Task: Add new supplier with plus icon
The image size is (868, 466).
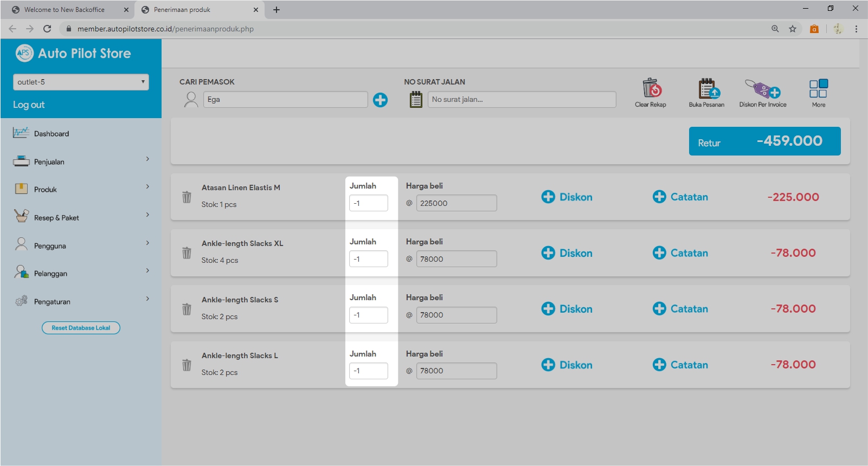Action: click(380, 100)
